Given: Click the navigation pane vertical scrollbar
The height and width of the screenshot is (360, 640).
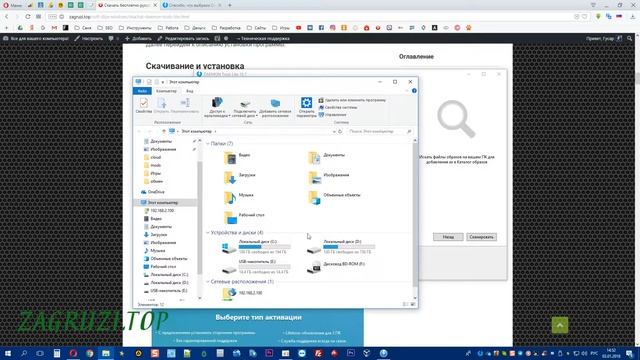Looking at the screenshot, I should coord(200,218).
